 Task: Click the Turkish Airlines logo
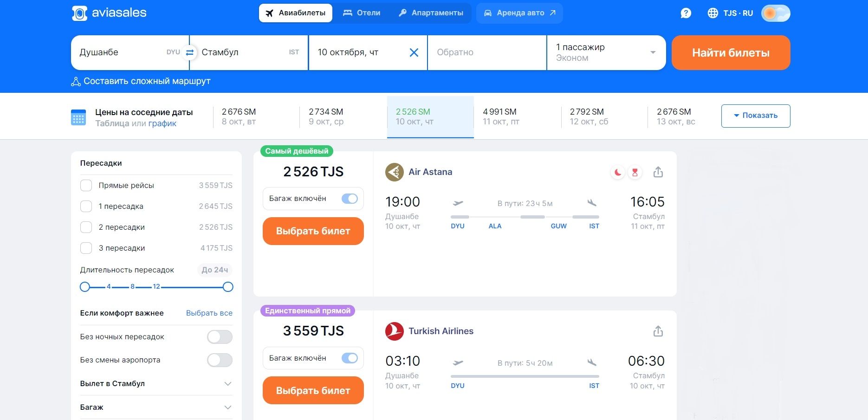[x=395, y=331]
